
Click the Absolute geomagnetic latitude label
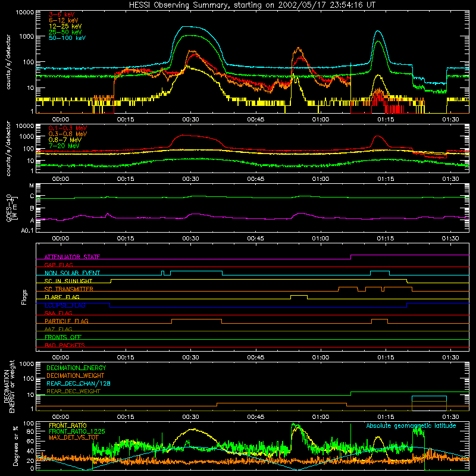tap(411, 425)
